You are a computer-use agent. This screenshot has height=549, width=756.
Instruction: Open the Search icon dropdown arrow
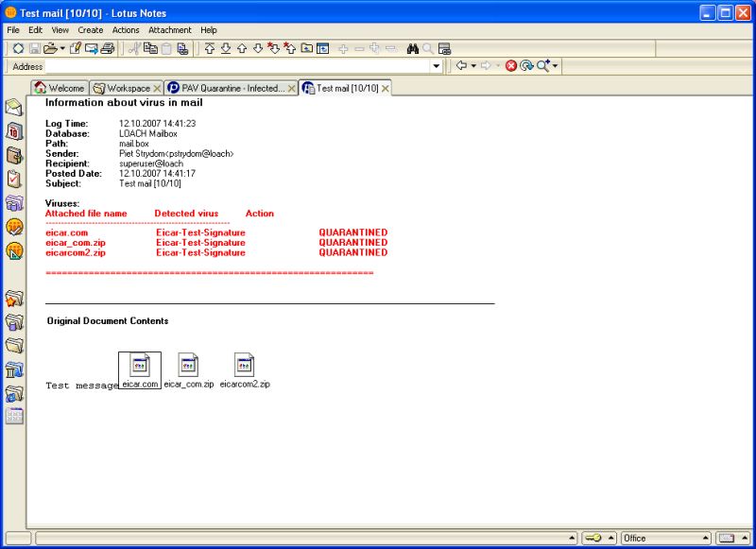(x=555, y=66)
